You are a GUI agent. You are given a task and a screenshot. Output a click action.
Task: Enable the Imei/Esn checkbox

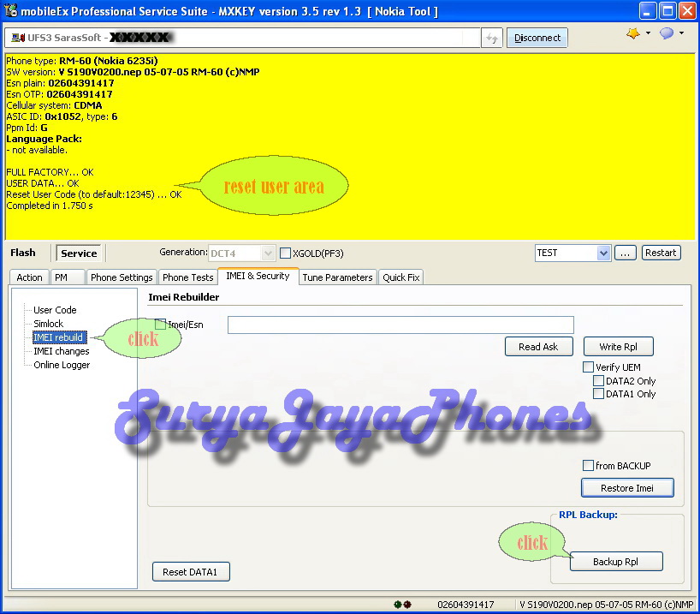[x=160, y=324]
